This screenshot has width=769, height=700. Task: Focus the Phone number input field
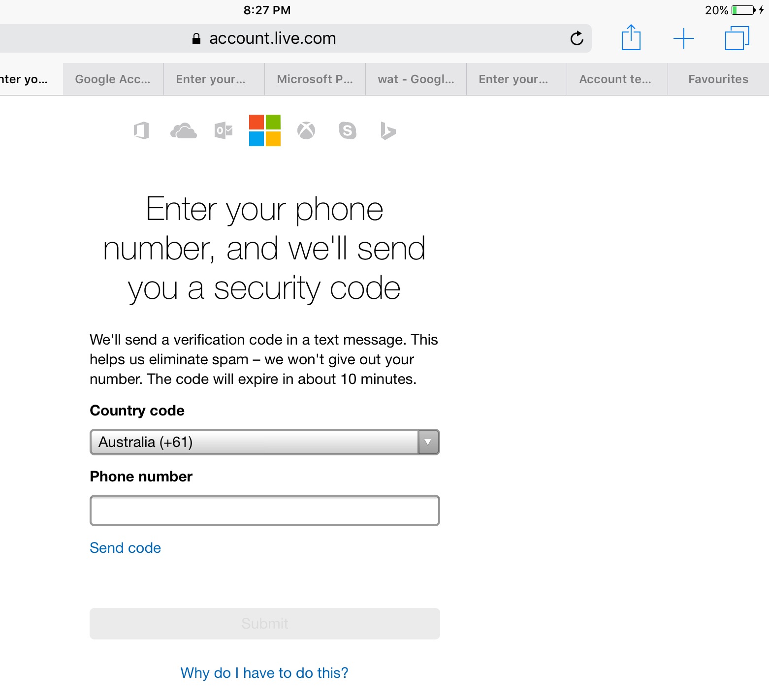click(264, 510)
